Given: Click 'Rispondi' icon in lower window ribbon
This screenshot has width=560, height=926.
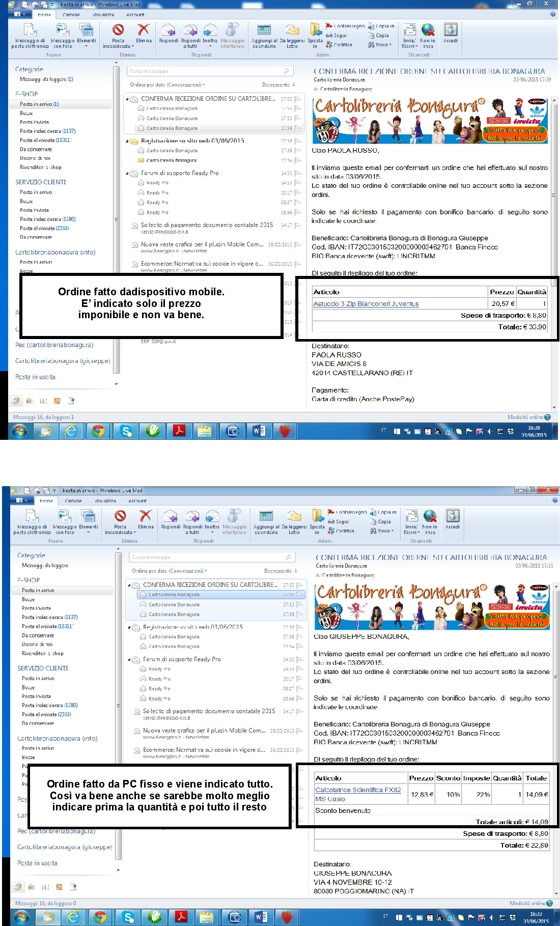Looking at the screenshot, I should (170, 516).
